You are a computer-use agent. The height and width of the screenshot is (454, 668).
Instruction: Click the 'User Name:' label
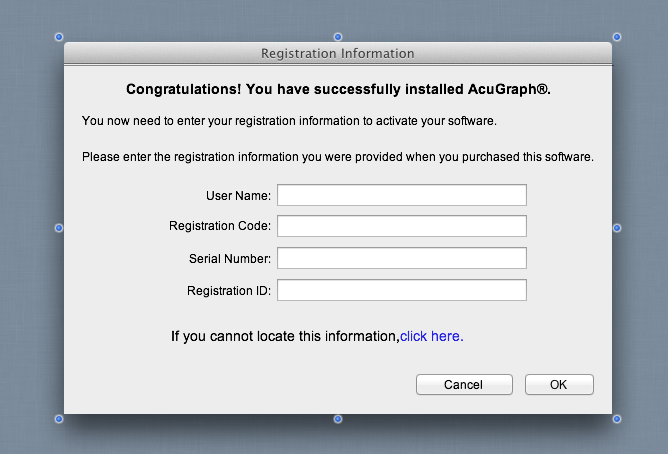click(238, 195)
